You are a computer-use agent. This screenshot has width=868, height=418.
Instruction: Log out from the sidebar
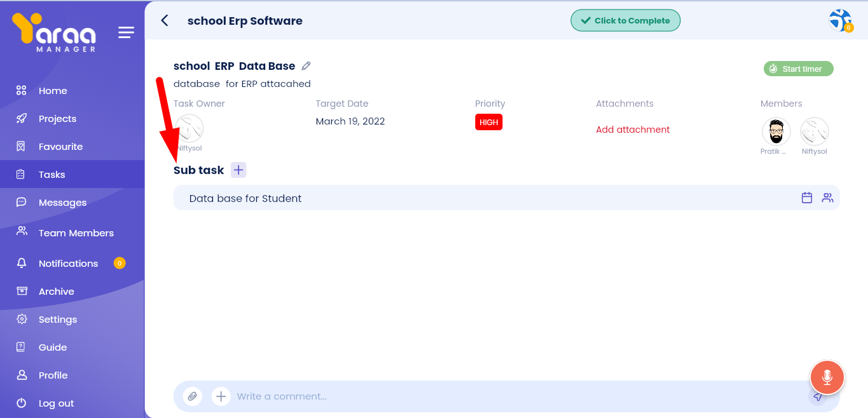pos(56,403)
